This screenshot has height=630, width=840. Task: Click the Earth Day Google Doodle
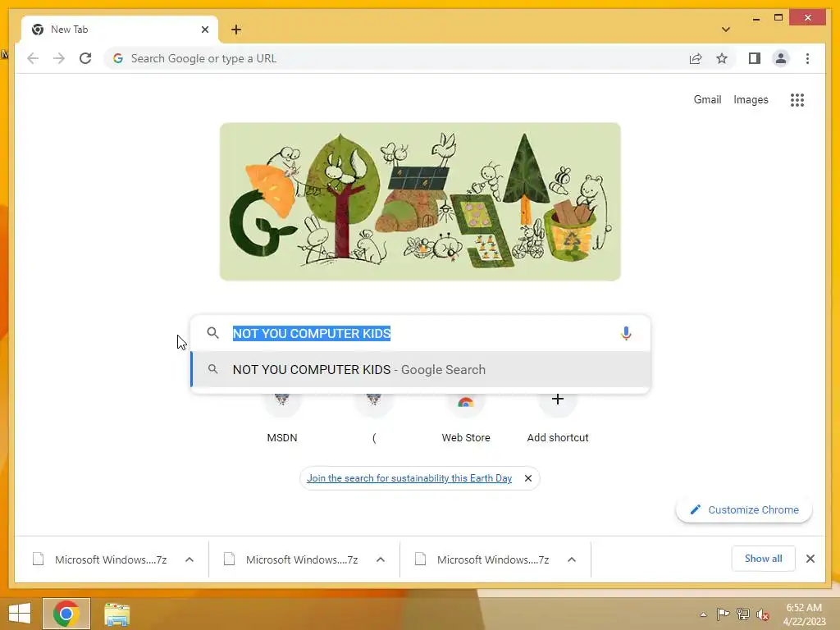click(420, 202)
